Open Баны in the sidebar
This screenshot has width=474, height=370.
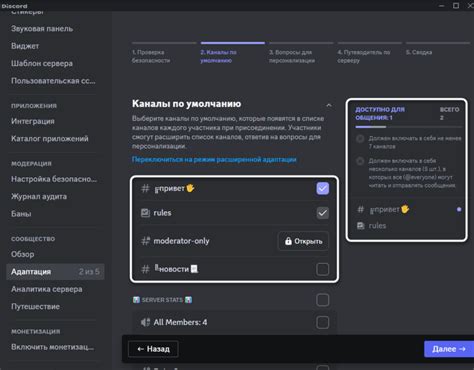pyautogui.click(x=55, y=214)
